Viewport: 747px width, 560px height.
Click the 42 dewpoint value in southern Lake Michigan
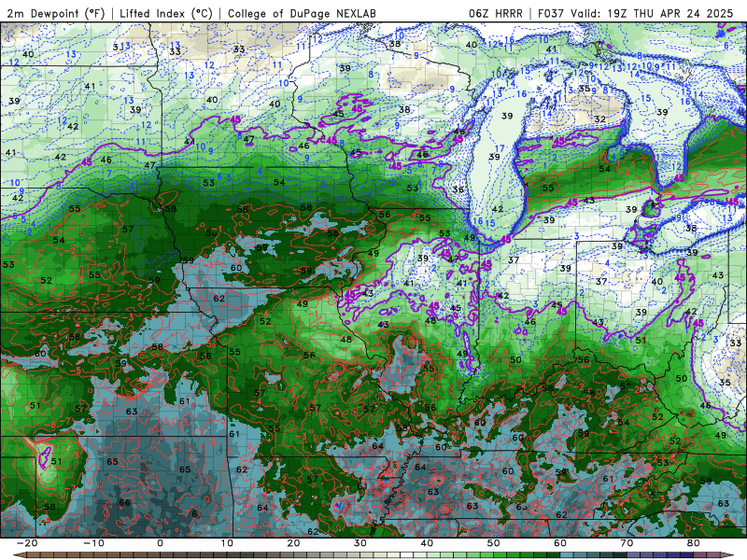498,209
